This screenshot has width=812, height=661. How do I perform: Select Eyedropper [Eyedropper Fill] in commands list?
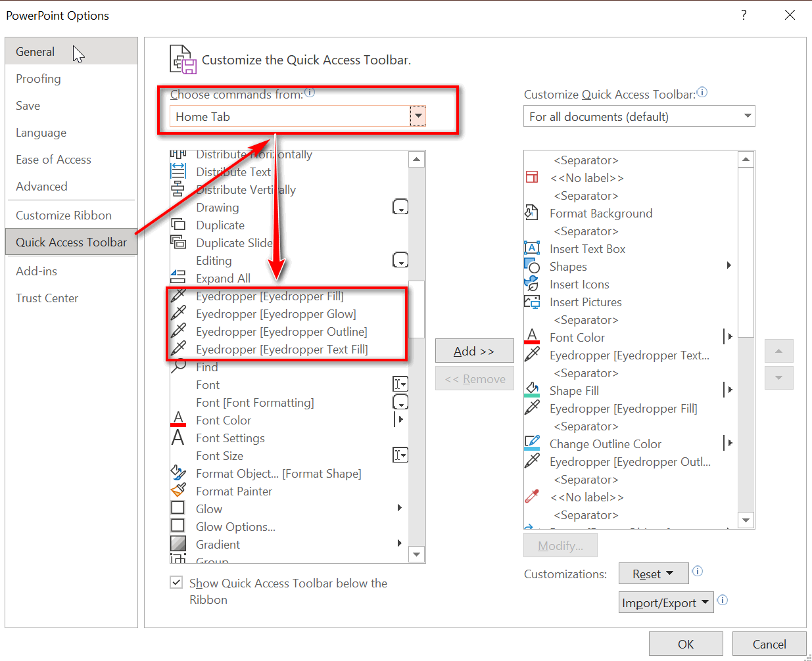(289, 296)
